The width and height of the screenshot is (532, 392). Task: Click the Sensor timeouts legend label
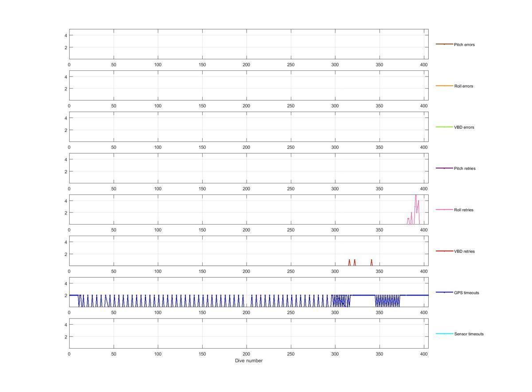(x=469, y=334)
